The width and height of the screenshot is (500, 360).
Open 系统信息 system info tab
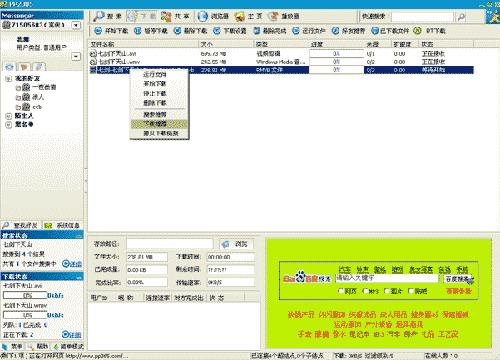(x=62, y=225)
